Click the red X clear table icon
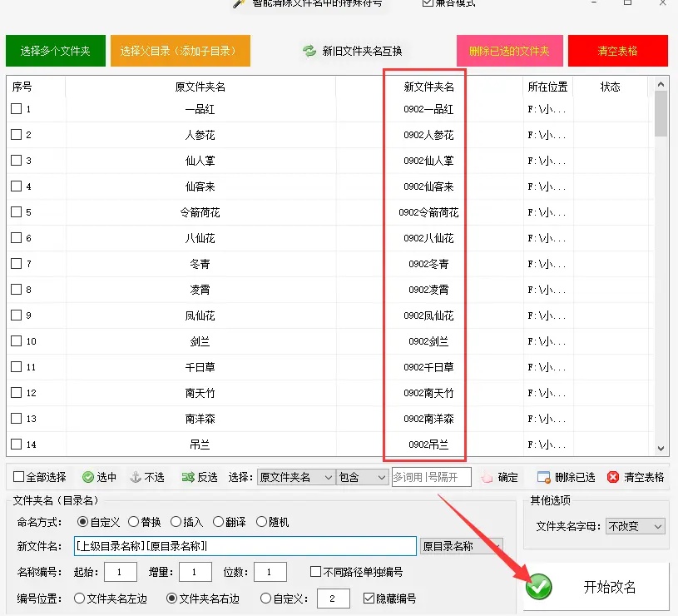678x616 pixels. (613, 477)
